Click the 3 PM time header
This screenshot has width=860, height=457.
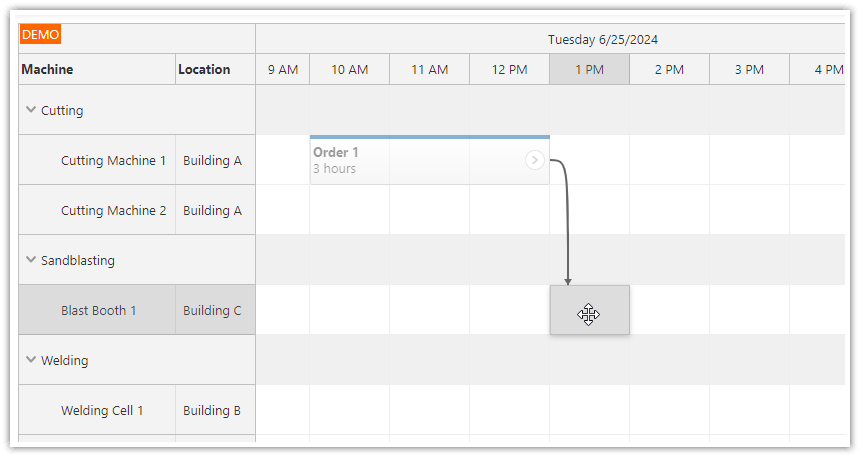click(x=749, y=69)
